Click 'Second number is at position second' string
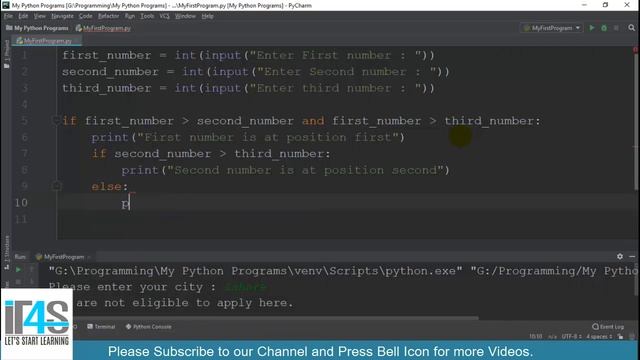640x360 pixels. 305,170
